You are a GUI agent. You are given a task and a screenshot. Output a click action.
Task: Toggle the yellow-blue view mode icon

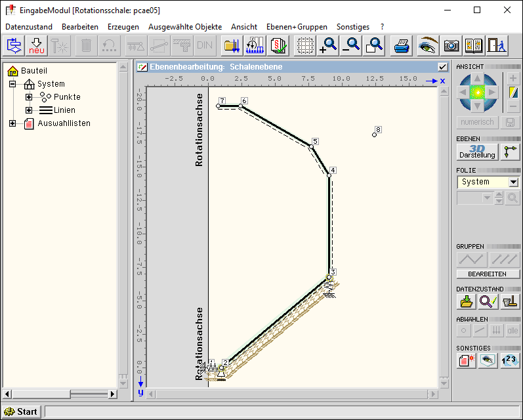click(513, 92)
